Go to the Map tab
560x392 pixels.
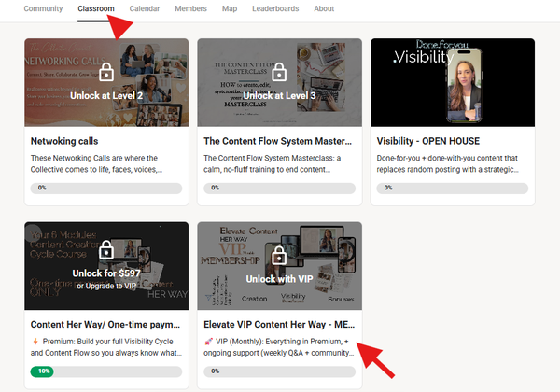click(x=230, y=8)
